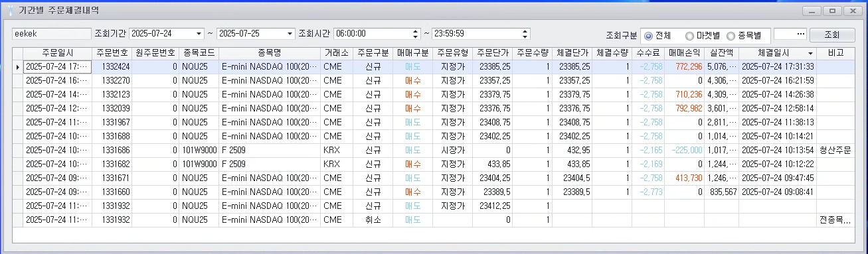Click the 종목명 column header
This screenshot has width=868, height=254.
point(270,53)
